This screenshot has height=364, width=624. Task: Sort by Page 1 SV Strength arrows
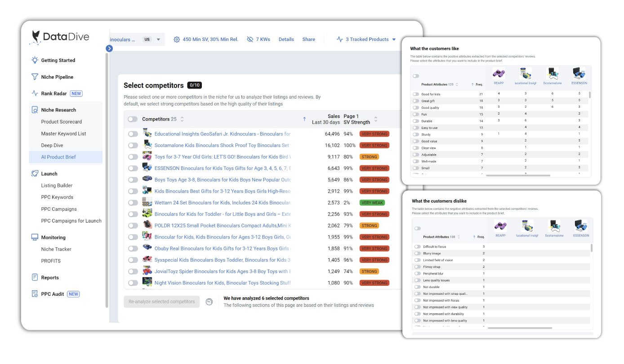pyautogui.click(x=376, y=119)
